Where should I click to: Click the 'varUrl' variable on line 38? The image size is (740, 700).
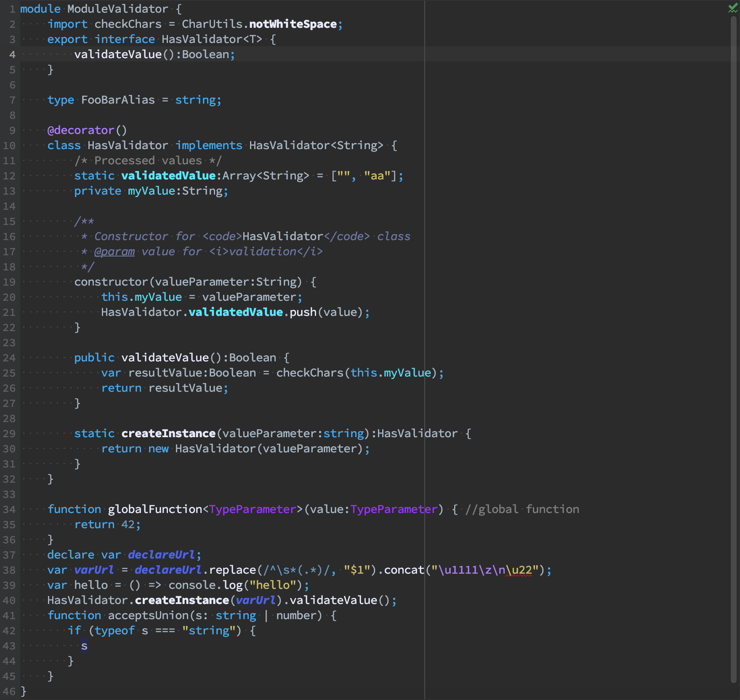click(94, 570)
